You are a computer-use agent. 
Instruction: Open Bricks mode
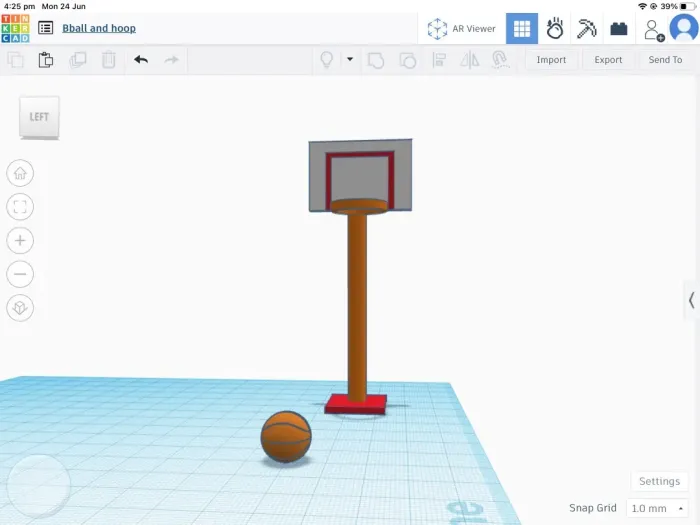(x=619, y=29)
